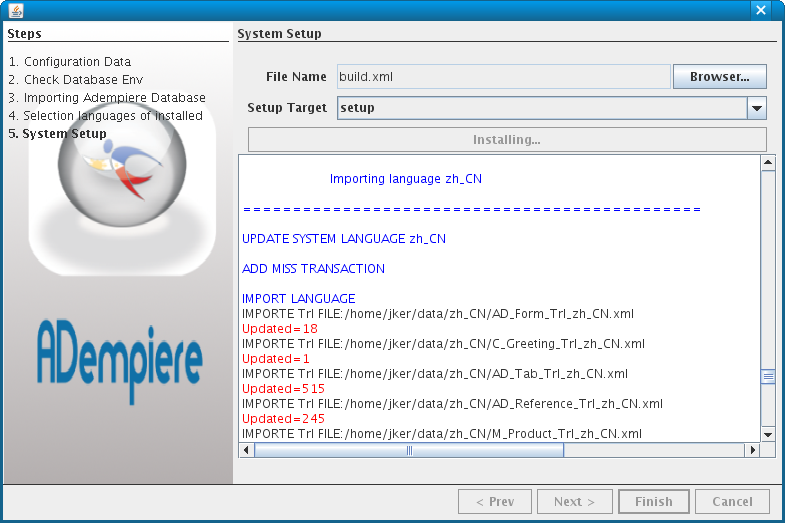This screenshot has width=785, height=523.
Task: Click the AD_Tab_Trl_zh_CN.xml log line
Action: [x=435, y=374]
